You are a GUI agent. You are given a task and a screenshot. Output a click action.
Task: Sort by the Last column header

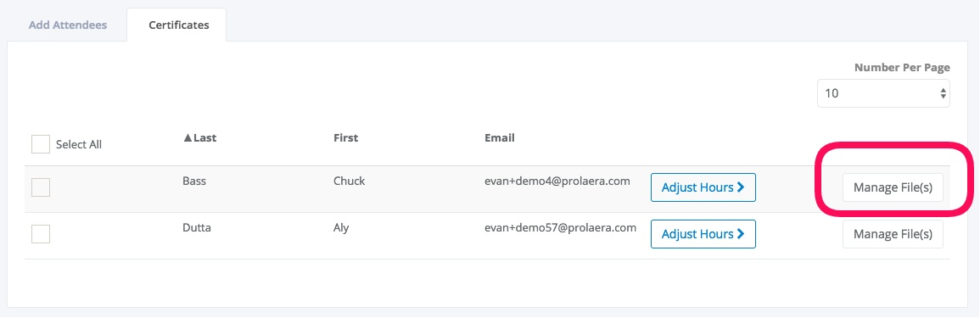199,137
